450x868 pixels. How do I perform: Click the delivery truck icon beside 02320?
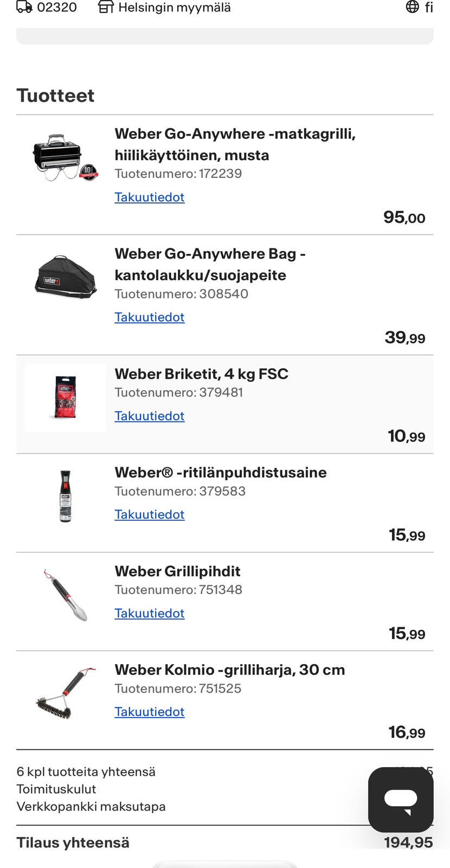pyautogui.click(x=24, y=7)
